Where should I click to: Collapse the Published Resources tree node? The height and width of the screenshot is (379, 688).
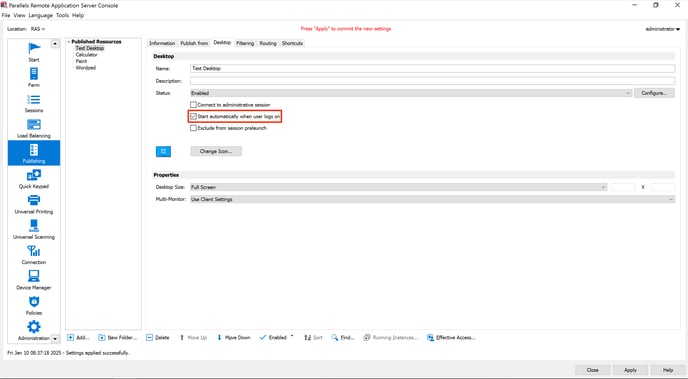69,42
